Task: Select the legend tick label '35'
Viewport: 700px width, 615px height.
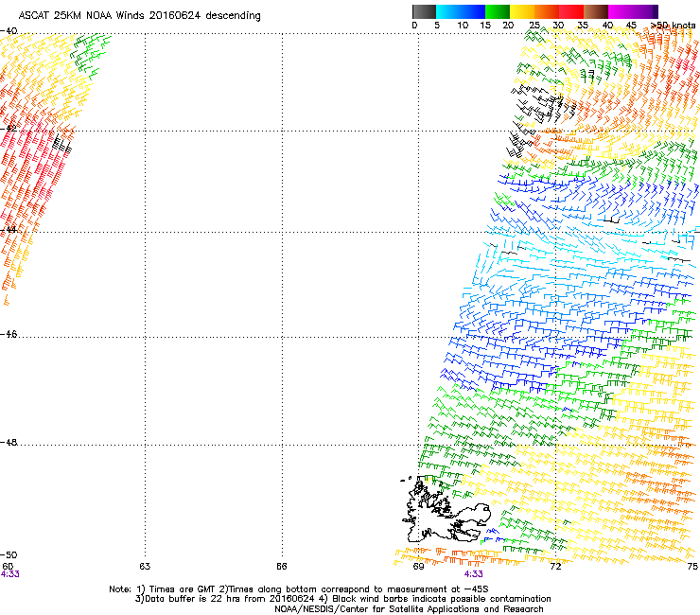Action: coord(583,26)
